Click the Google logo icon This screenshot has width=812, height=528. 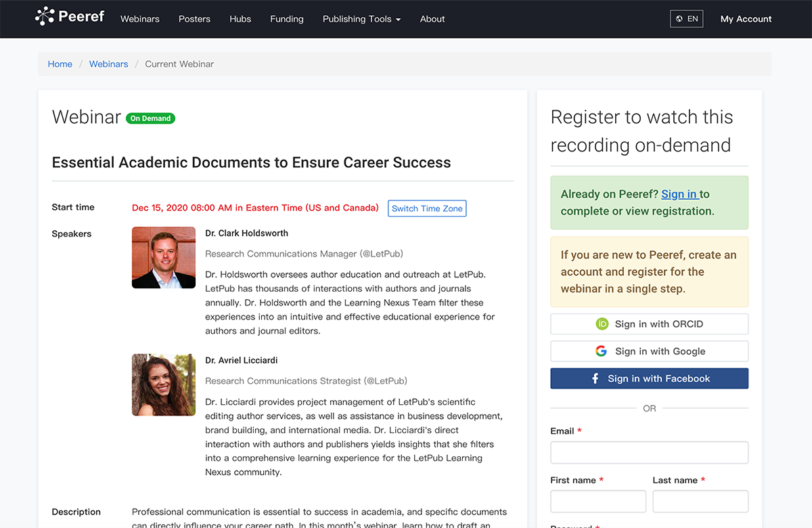point(601,351)
